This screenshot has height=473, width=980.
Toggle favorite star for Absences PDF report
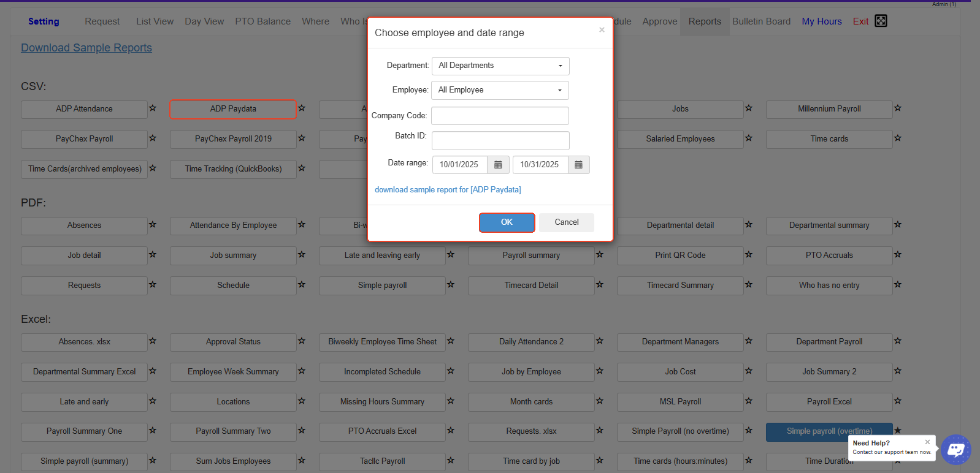click(x=153, y=225)
